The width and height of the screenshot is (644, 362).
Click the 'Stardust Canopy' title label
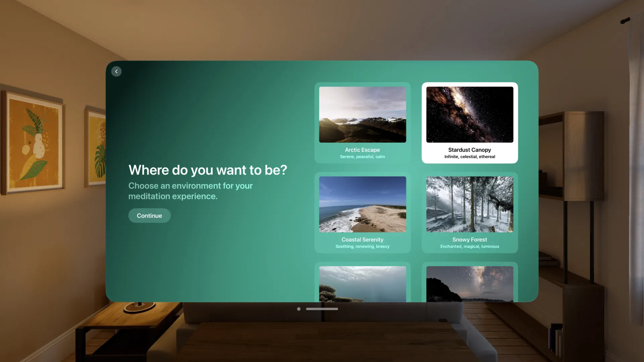tap(470, 150)
